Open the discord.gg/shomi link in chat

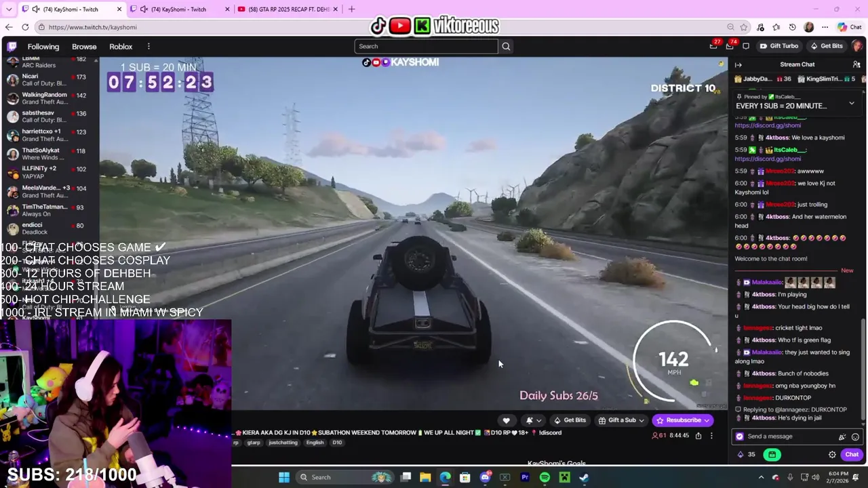coord(768,159)
